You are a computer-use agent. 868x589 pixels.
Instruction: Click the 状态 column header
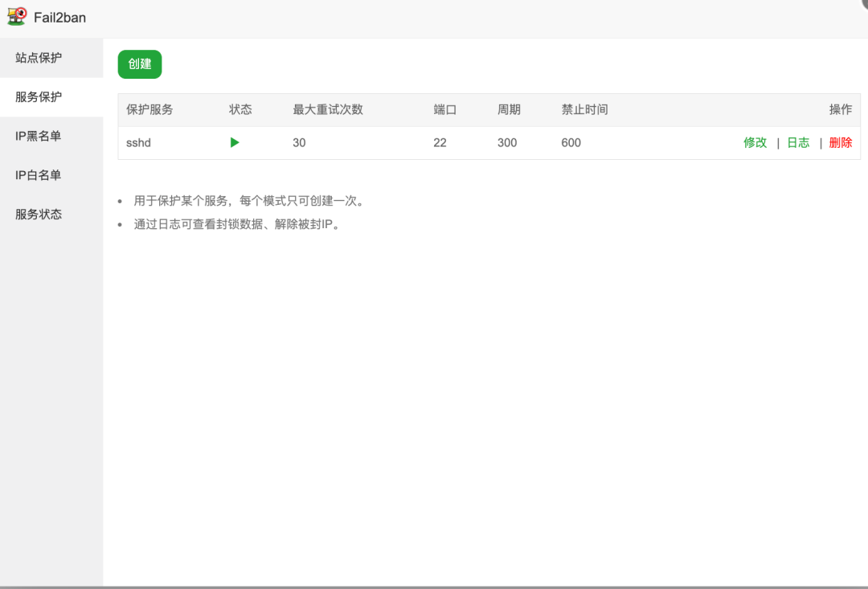[x=240, y=109]
